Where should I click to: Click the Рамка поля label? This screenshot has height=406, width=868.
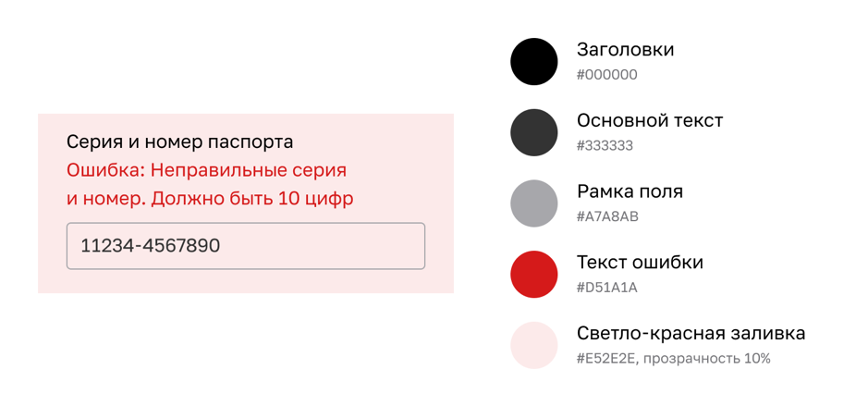pos(630,191)
